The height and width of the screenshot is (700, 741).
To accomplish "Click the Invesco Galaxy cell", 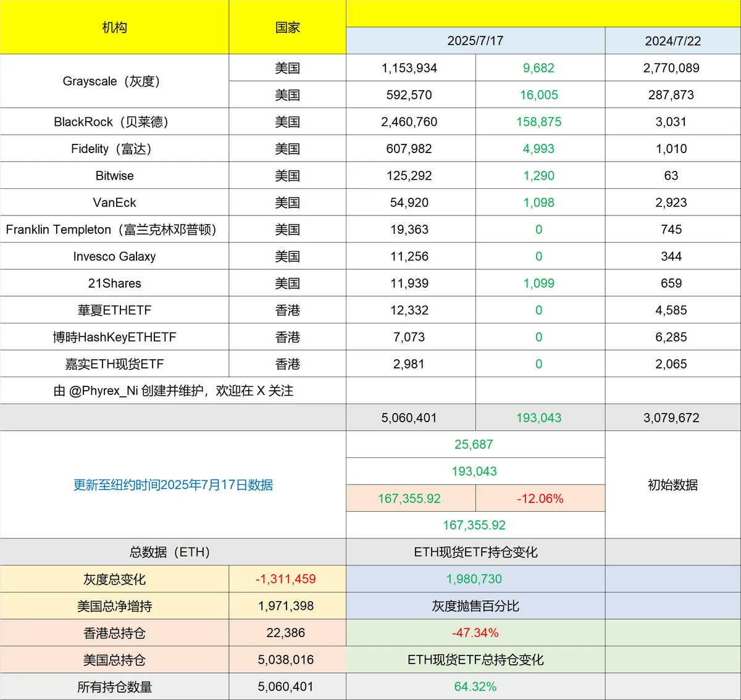I will coord(115,256).
